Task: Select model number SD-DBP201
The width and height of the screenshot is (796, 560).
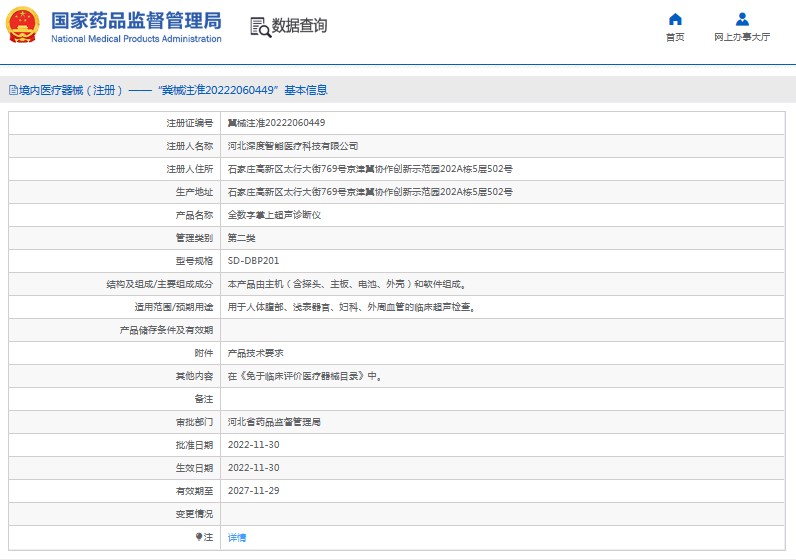Action: [x=253, y=261]
